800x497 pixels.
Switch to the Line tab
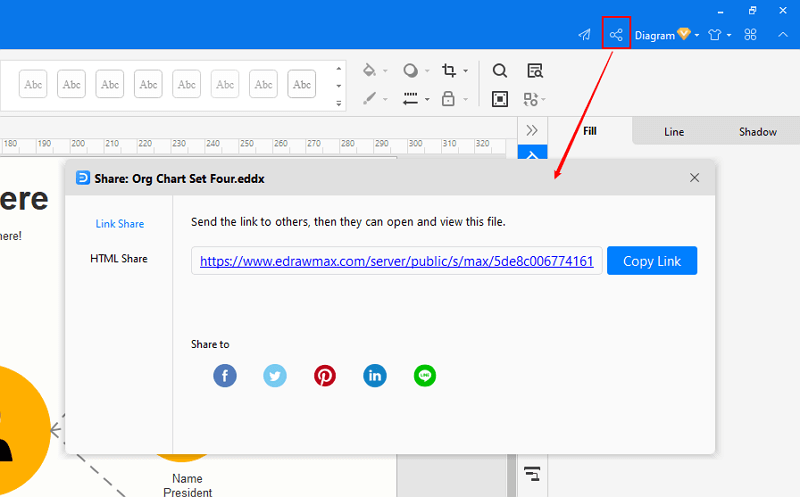[674, 132]
